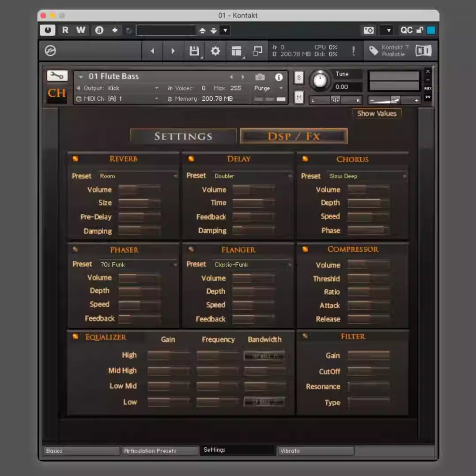Screen dimensions: 476x476
Task: Open Reverb preset dropdown showing Room
Action: point(137,176)
